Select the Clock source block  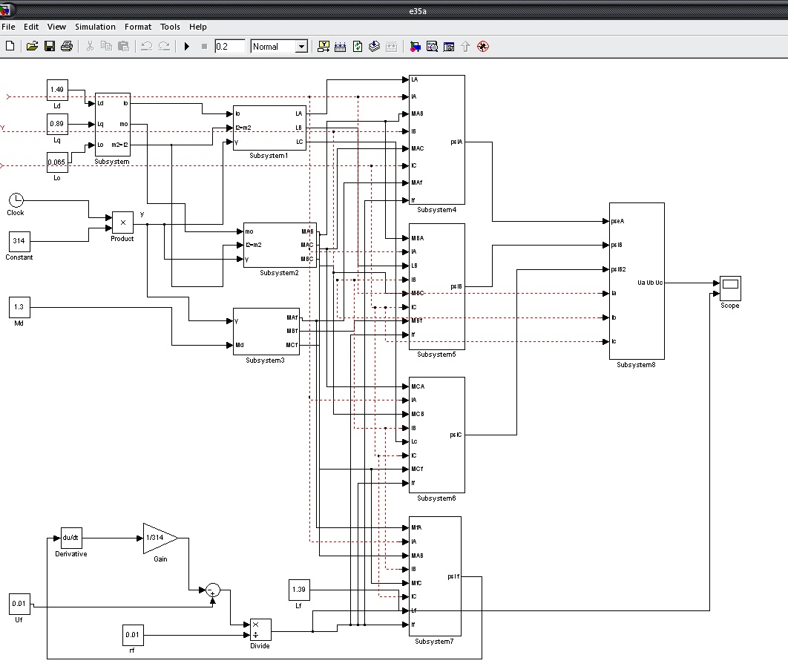pos(16,200)
